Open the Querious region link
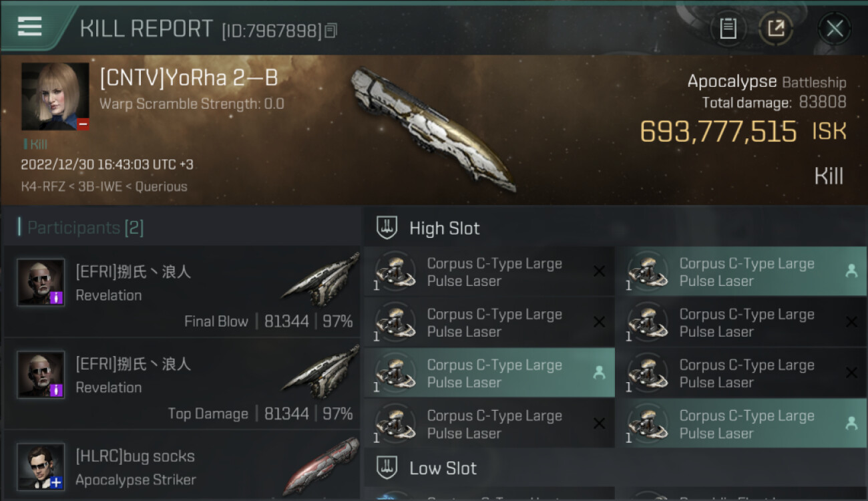Viewport: 868px width, 501px height. [x=161, y=186]
